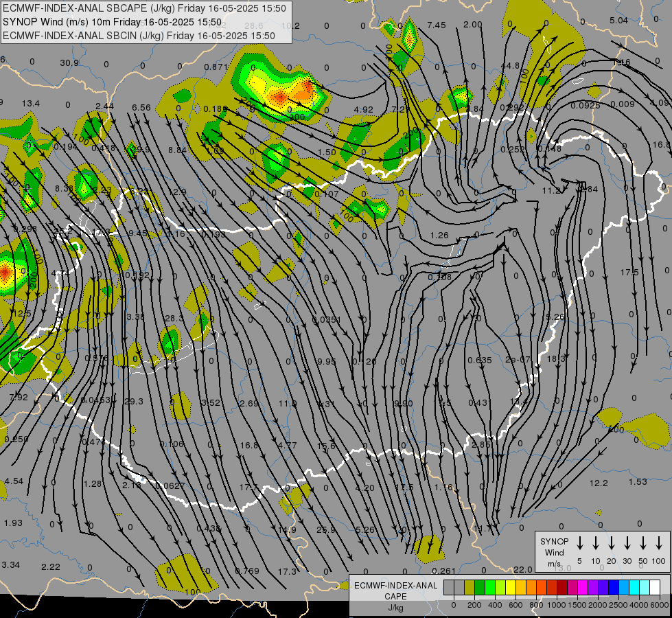The height and width of the screenshot is (618, 672).
Task: Pick the pure yellow CAPE legend swatch
Action: coord(511,587)
